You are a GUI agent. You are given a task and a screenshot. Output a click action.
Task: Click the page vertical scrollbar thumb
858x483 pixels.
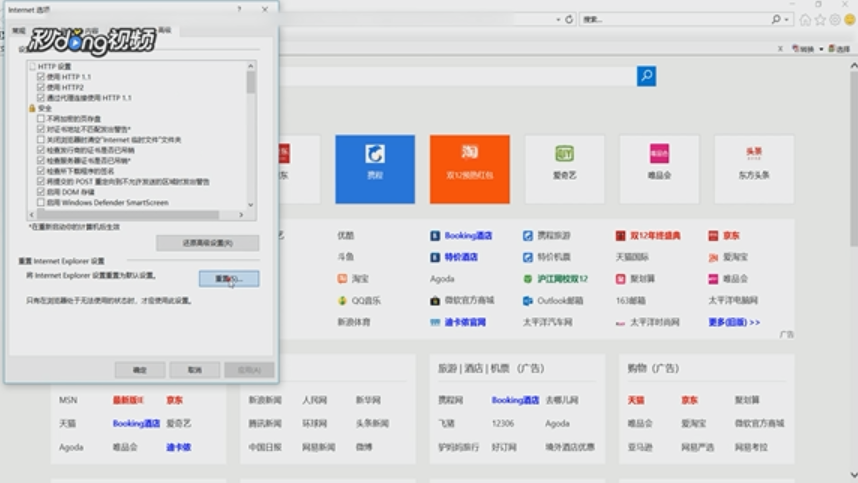tap(854, 159)
